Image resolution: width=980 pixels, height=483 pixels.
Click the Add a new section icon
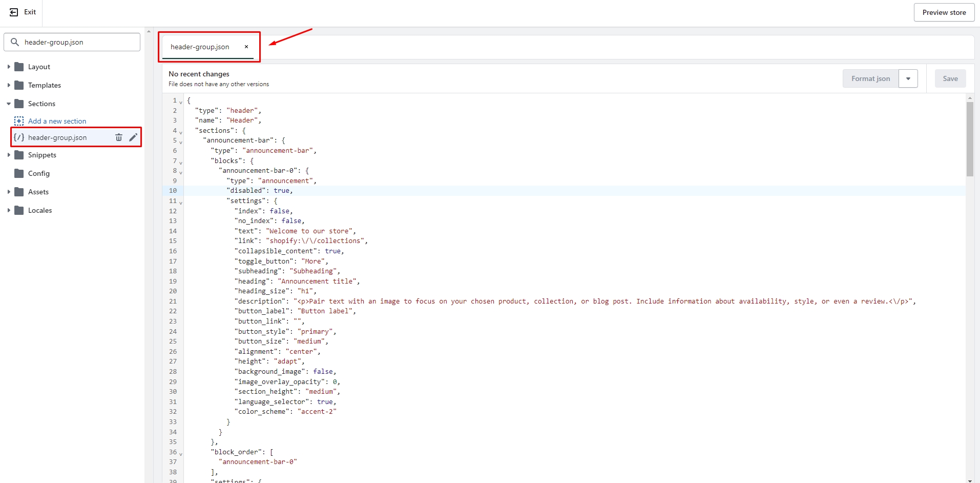click(19, 121)
